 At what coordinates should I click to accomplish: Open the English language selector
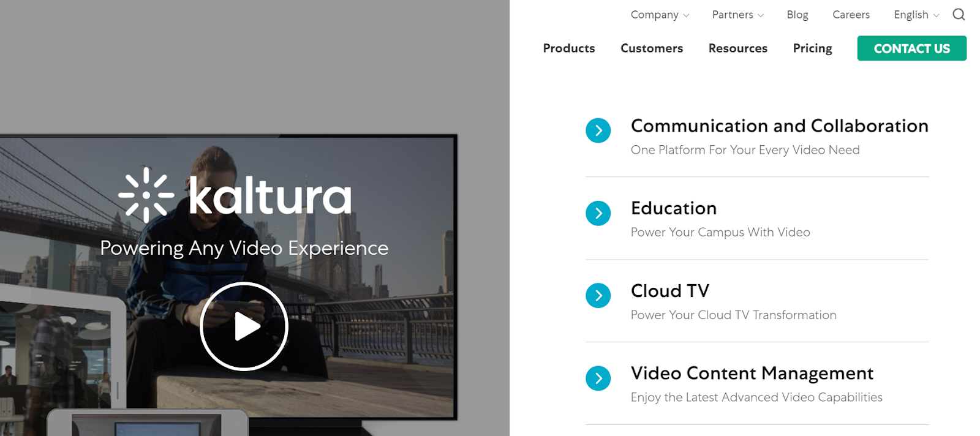(916, 15)
